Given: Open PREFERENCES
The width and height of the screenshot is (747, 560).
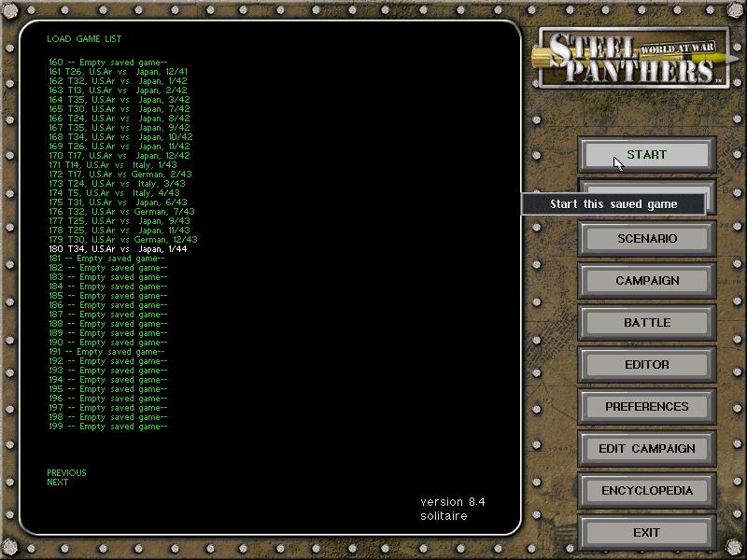Looking at the screenshot, I should point(646,406).
